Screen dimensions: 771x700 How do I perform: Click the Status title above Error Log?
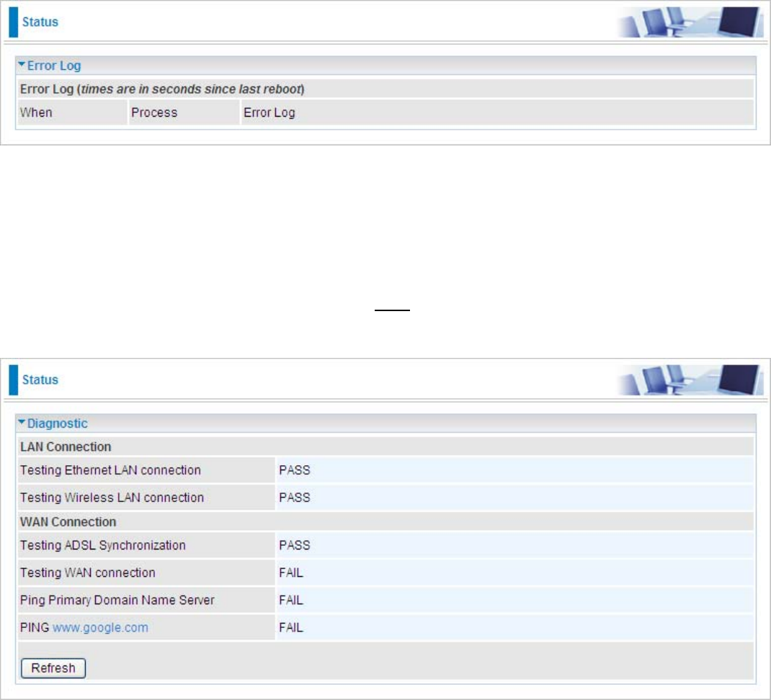click(40, 22)
